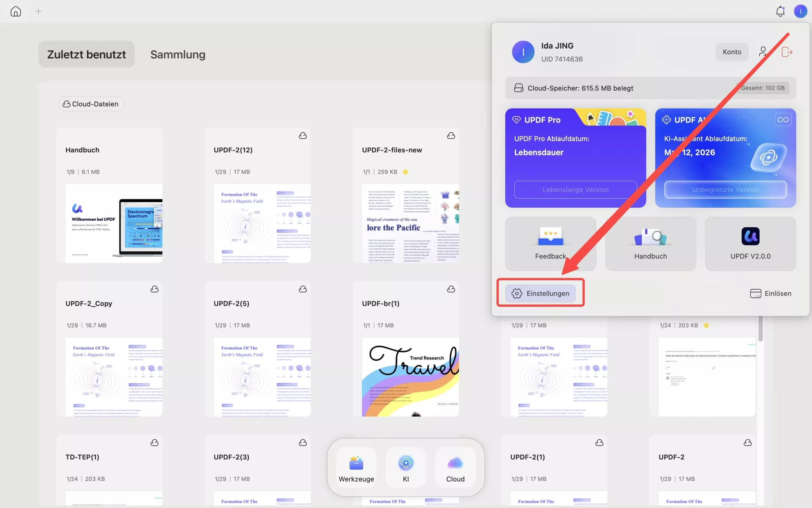This screenshot has height=508, width=812.
Task: Click the UPDF Pro subscription card
Action: [575, 158]
